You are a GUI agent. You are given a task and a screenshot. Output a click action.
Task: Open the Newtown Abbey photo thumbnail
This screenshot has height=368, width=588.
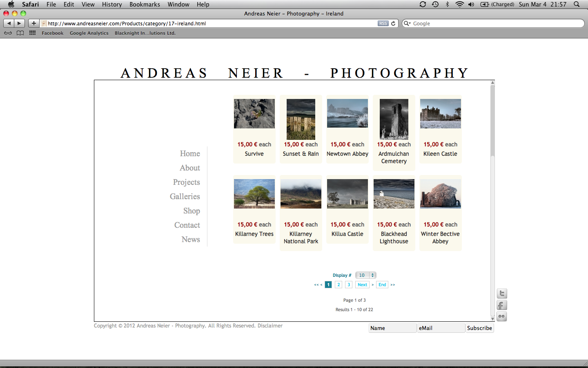coord(347,113)
